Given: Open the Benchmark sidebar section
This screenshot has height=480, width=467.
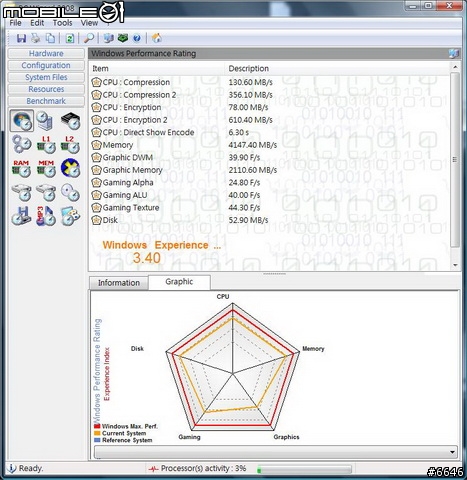Looking at the screenshot, I should [x=46, y=101].
